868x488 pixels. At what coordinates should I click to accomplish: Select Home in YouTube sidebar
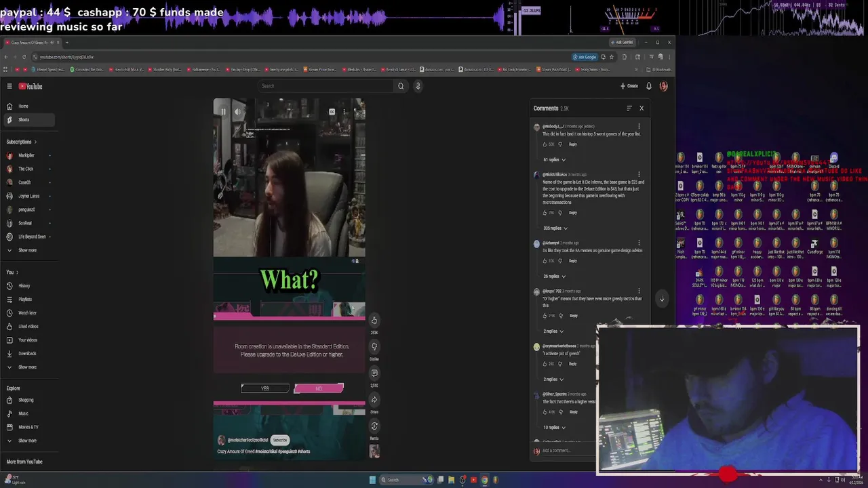28,106
